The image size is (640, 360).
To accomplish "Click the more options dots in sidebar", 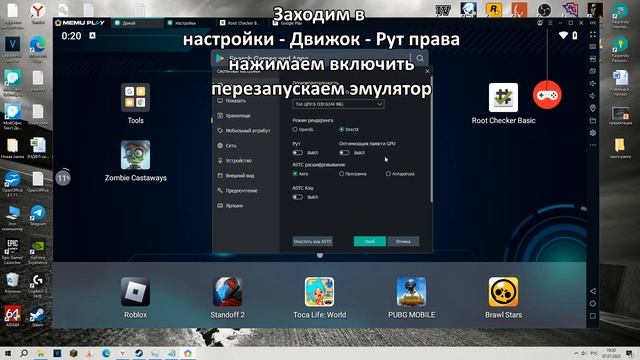I will coord(593,145).
